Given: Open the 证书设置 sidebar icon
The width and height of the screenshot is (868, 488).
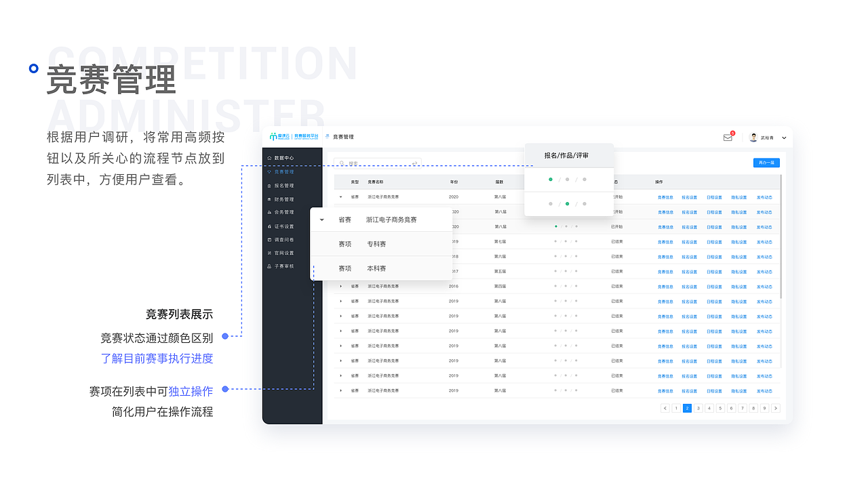Looking at the screenshot, I should tap(283, 226).
